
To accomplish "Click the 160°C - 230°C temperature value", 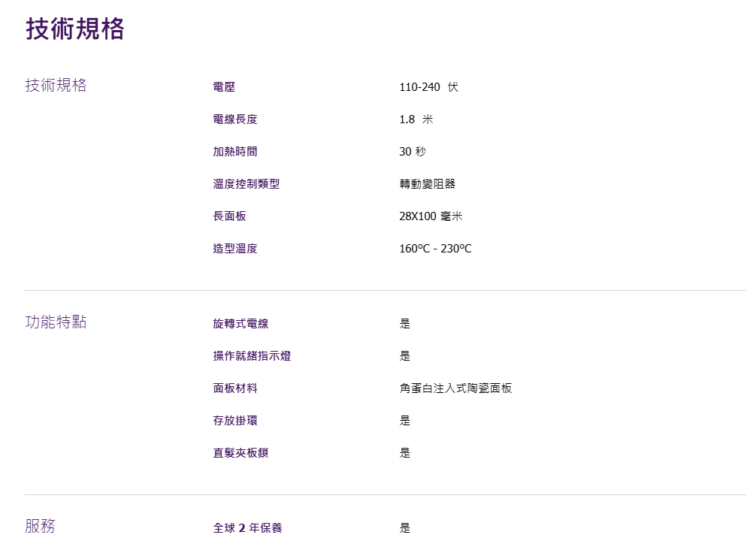I will (x=435, y=249).
